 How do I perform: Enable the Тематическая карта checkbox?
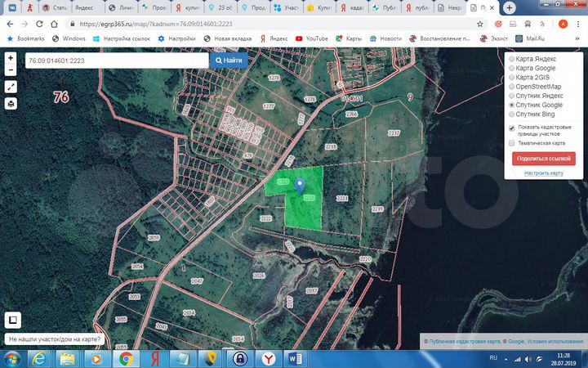(512, 143)
